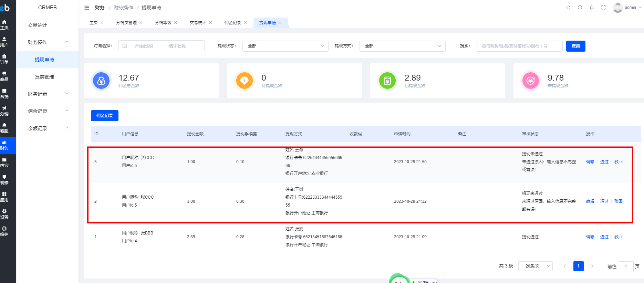Click the refresh icon in header

pyautogui.click(x=568, y=8)
